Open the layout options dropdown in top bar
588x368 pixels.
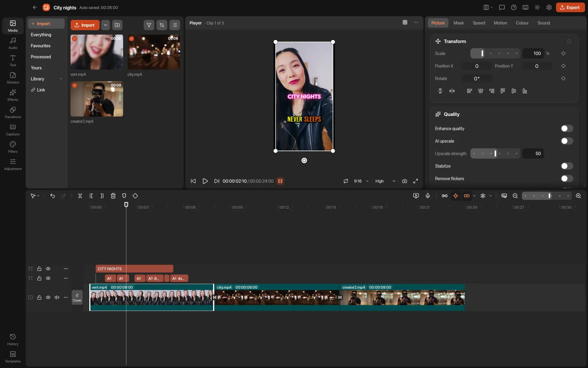[x=488, y=7]
